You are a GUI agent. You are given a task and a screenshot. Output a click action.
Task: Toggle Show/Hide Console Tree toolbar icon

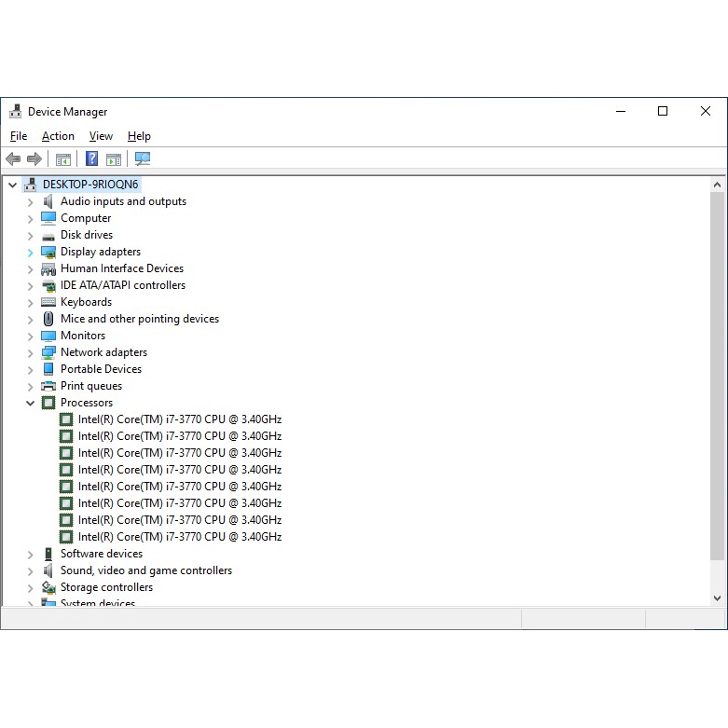pos(63,159)
